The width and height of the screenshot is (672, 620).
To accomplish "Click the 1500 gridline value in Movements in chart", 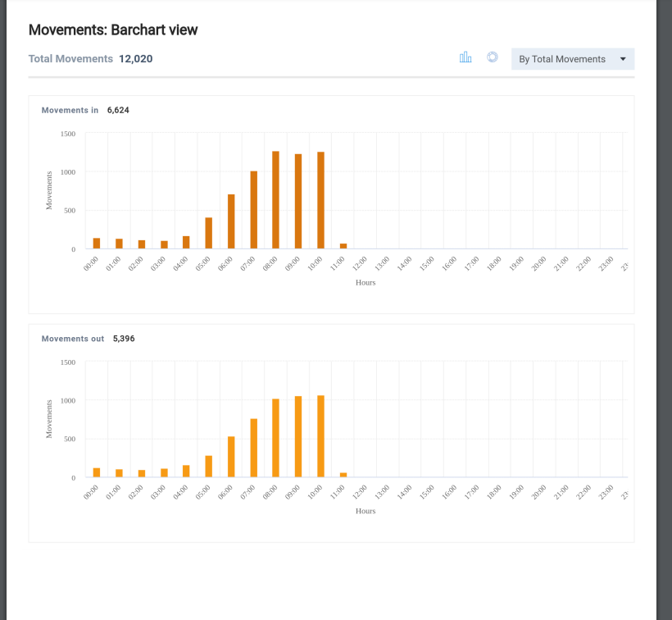I will tap(66, 134).
